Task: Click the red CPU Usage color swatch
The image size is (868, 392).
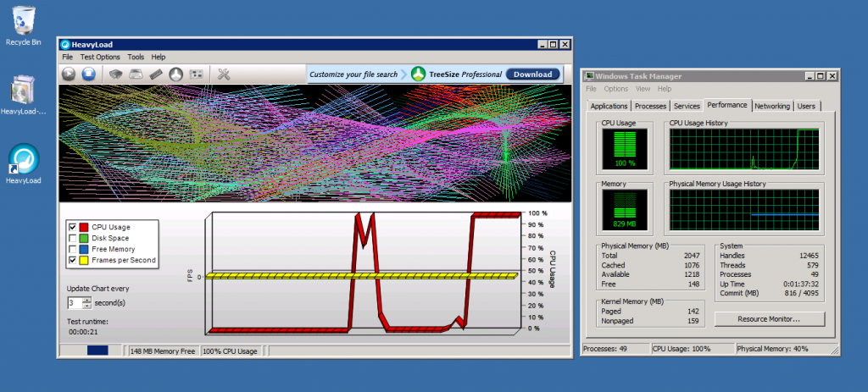Action: [84, 227]
